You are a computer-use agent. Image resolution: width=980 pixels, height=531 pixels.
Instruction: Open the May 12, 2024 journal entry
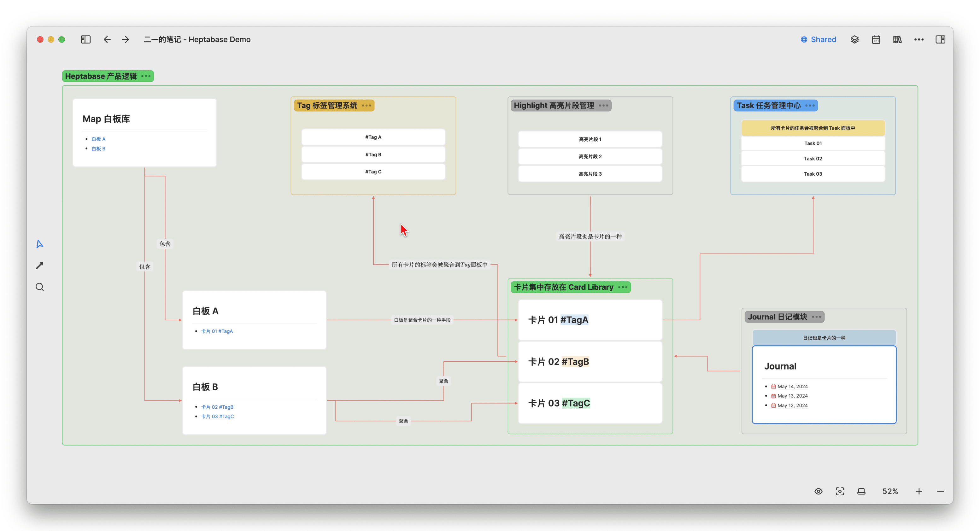792,406
